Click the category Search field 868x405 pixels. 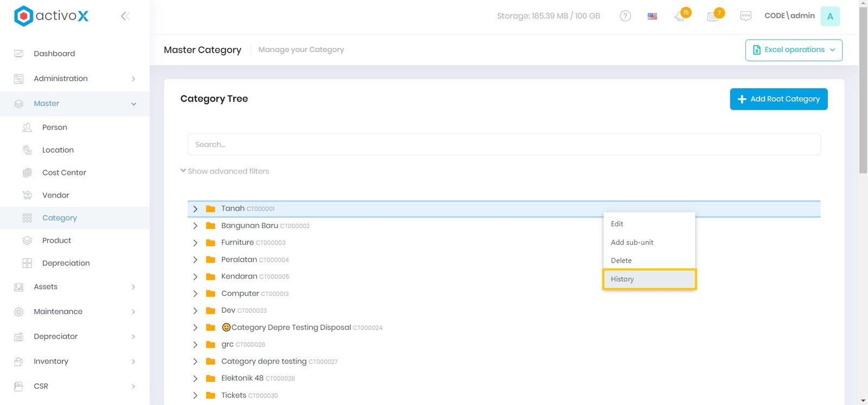(503, 144)
